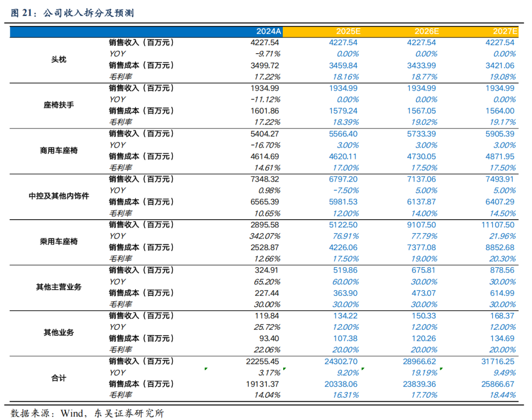Click the 中控及其他内饰件 2024A margin 10.65%
Screen dimensions: 532x420
coord(267,213)
